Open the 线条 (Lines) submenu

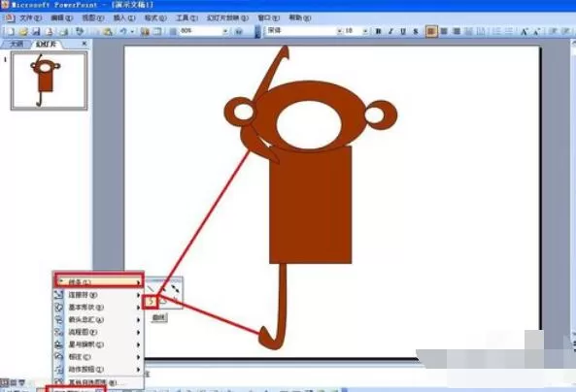(x=99, y=282)
